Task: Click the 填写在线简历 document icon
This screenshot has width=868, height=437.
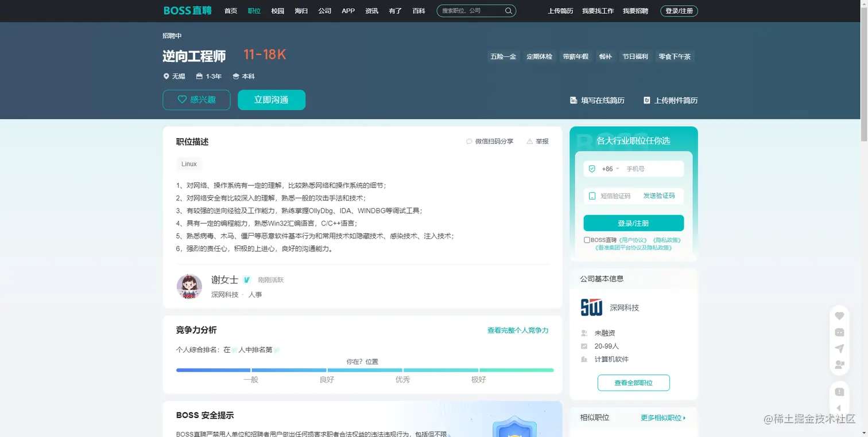Action: coord(573,100)
